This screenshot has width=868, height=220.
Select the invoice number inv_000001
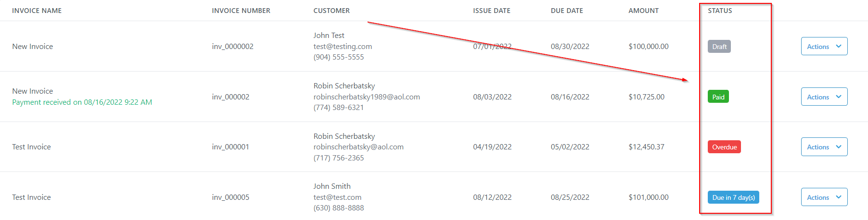click(230, 147)
